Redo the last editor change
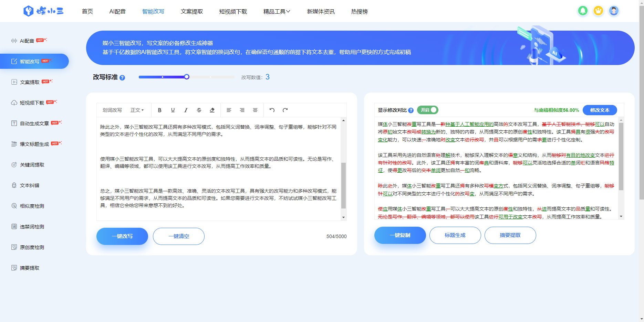The width and height of the screenshot is (644, 322). click(x=285, y=110)
